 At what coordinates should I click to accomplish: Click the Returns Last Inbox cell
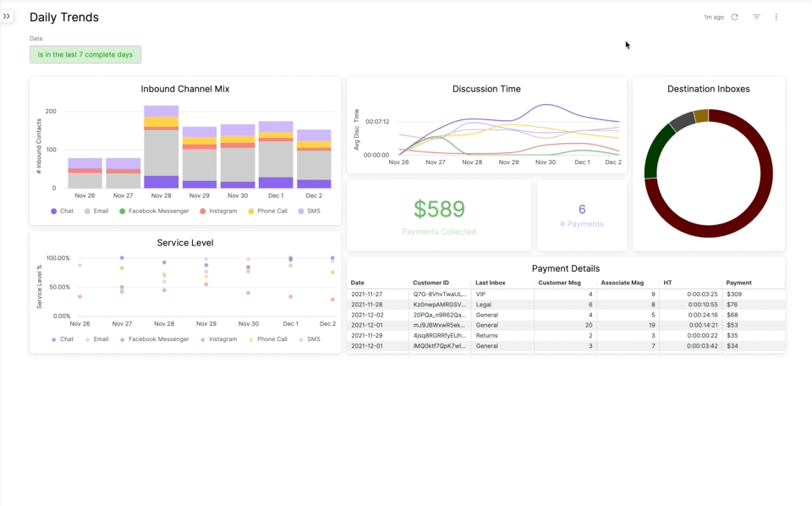[487, 336]
